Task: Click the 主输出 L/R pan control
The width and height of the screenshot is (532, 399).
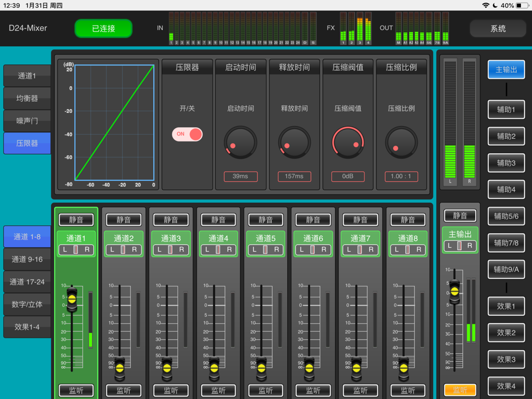Action: [x=460, y=245]
